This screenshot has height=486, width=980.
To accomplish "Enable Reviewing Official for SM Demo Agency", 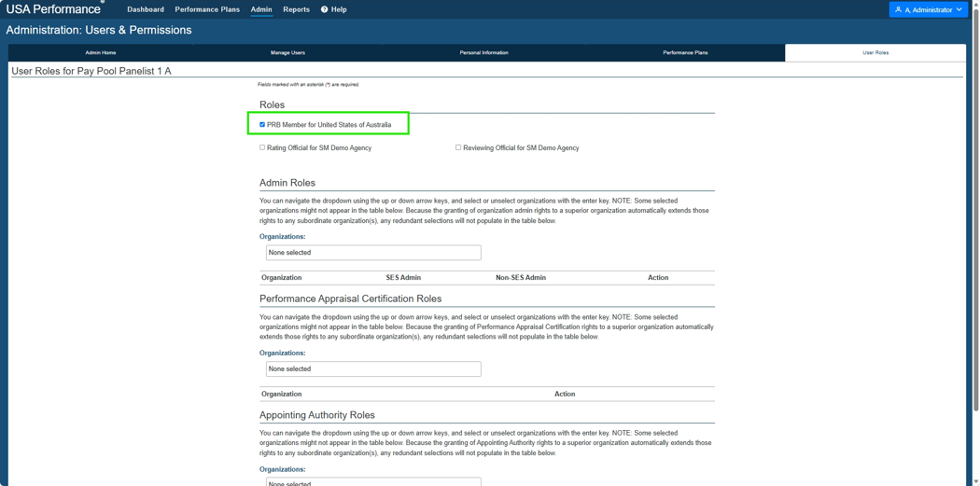I will tap(458, 147).
